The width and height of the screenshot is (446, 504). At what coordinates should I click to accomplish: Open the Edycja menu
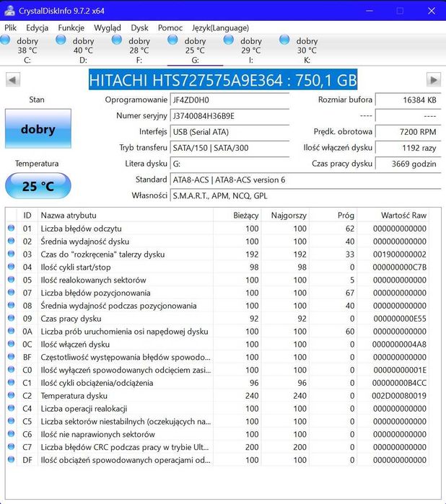[38, 28]
